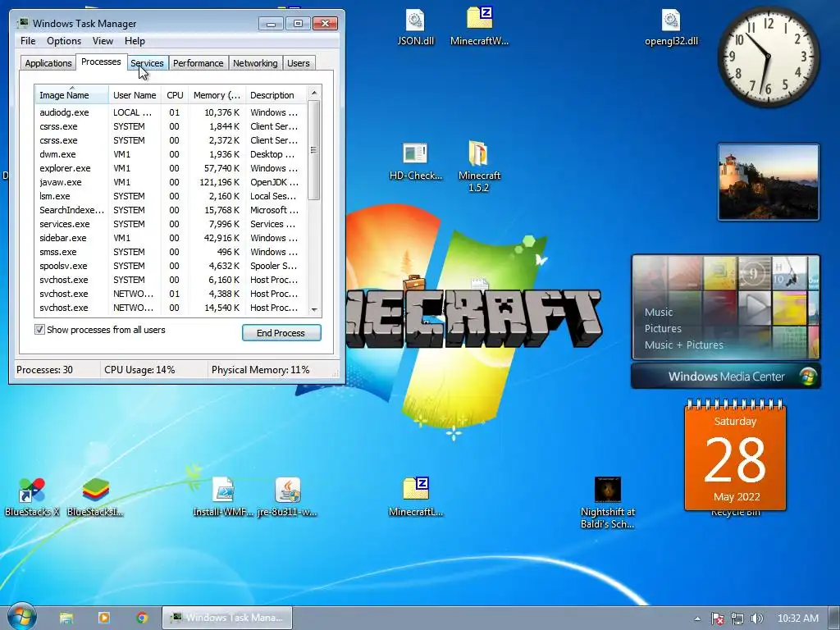Viewport: 840px width, 630px height.
Task: Open the View menu
Action: pos(103,41)
